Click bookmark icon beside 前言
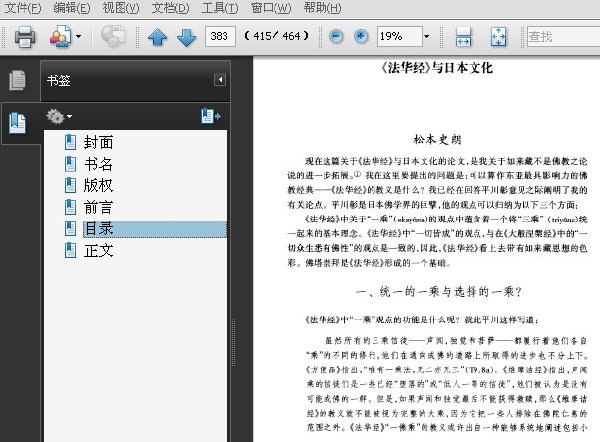600x442 pixels. (x=70, y=207)
